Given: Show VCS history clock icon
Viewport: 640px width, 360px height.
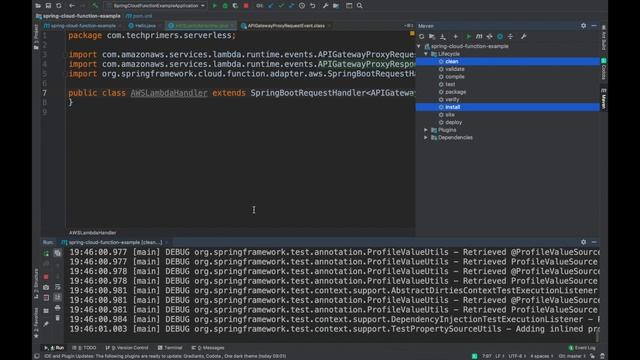Looking at the screenshot, I should 302,6.
